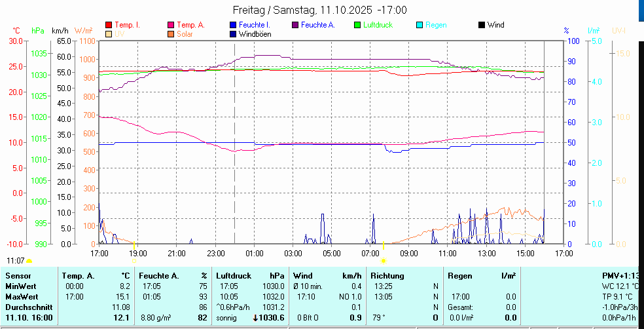
Task: Select the blue Feuchte I. legend marker
Action: tap(233, 25)
